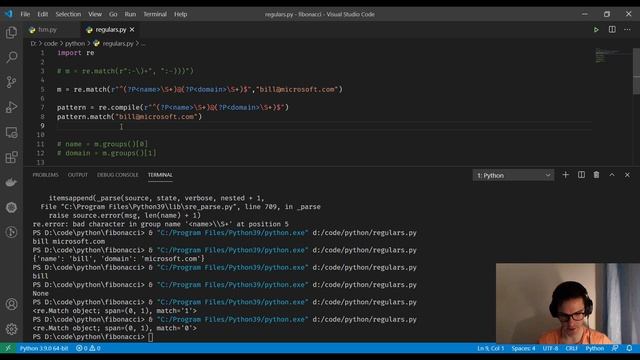Change language mode via 'Python' status item

[x=595, y=348]
